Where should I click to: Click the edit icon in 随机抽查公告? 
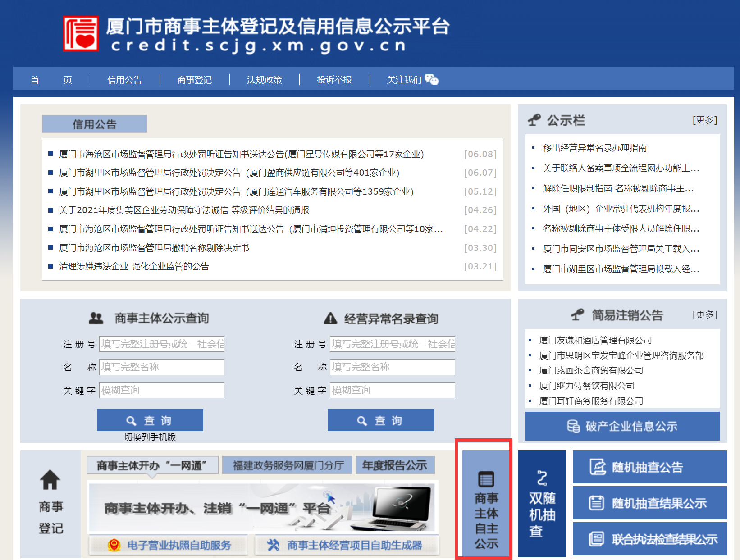tap(598, 467)
